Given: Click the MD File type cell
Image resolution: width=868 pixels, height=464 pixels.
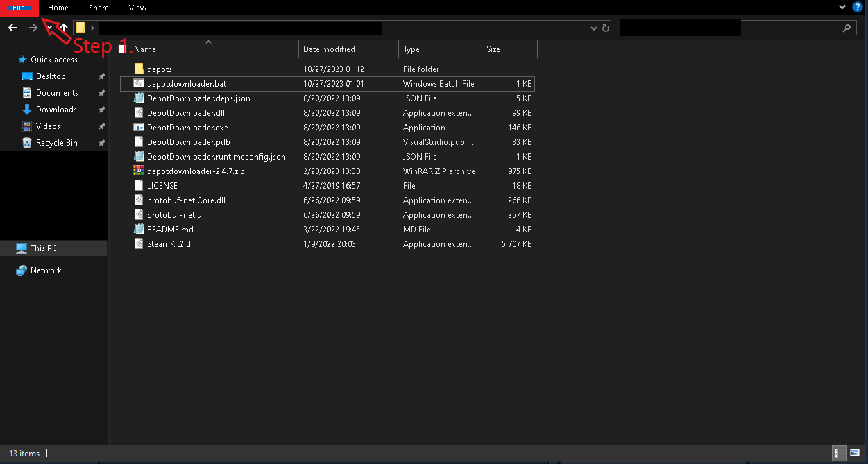Looking at the screenshot, I should (417, 230).
